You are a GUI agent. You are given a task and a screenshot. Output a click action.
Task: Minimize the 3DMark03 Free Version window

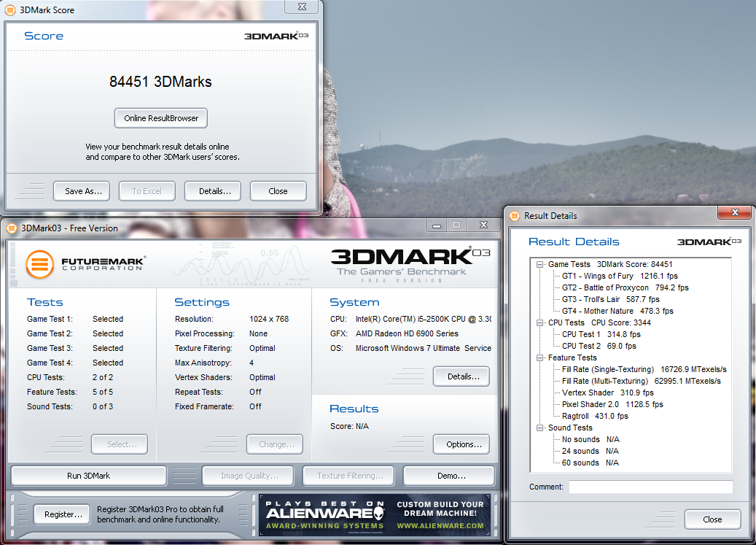click(x=437, y=225)
